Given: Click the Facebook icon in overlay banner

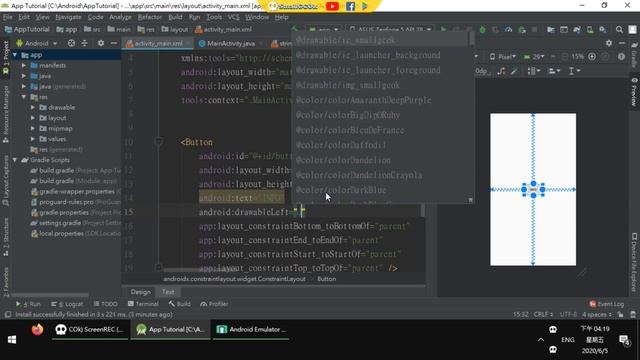Looking at the screenshot, I should click(350, 6).
